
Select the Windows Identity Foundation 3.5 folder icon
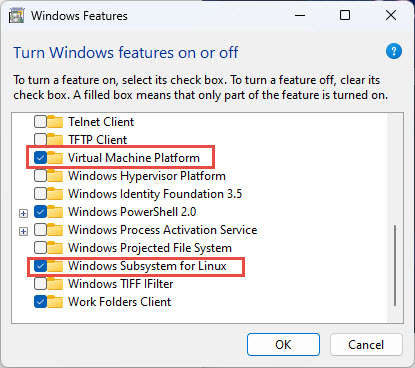click(x=55, y=194)
